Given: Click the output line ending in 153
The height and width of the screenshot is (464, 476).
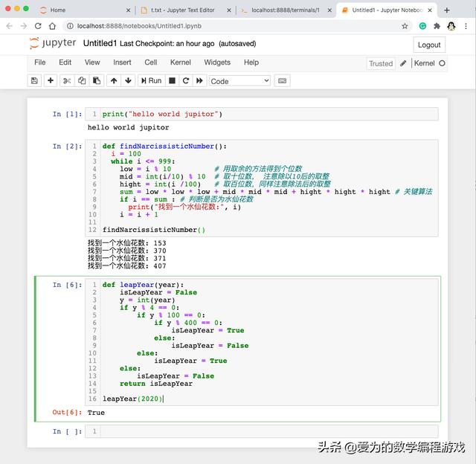Looking at the screenshot, I should pyautogui.click(x=127, y=243).
